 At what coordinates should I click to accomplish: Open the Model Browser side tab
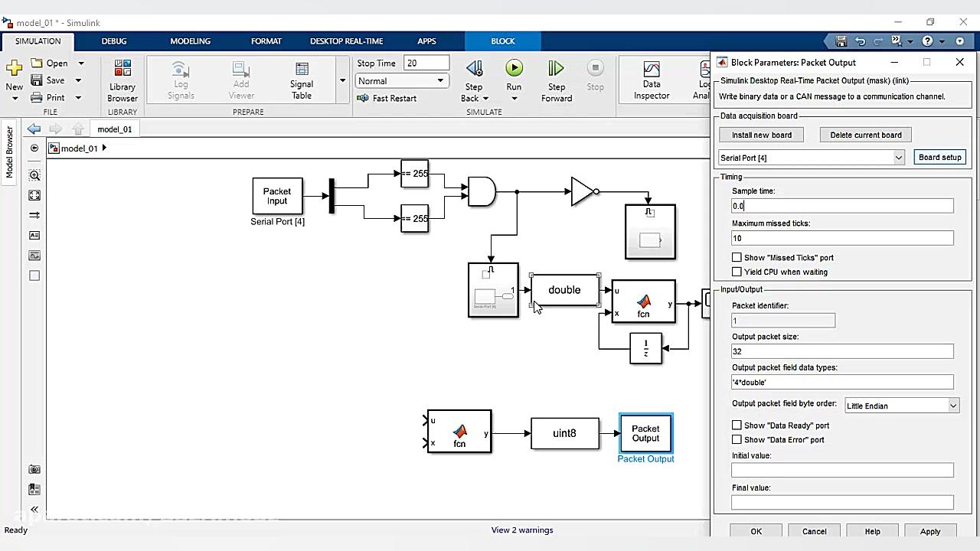(9, 153)
